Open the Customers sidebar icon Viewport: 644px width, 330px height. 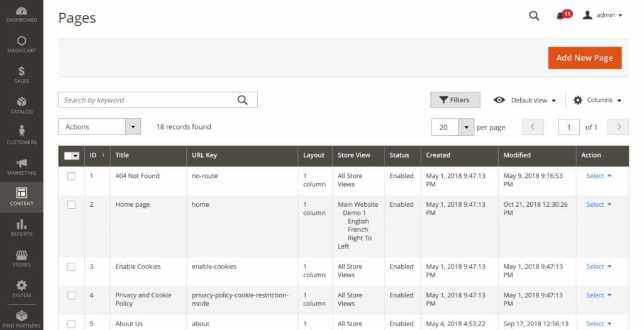tap(21, 135)
